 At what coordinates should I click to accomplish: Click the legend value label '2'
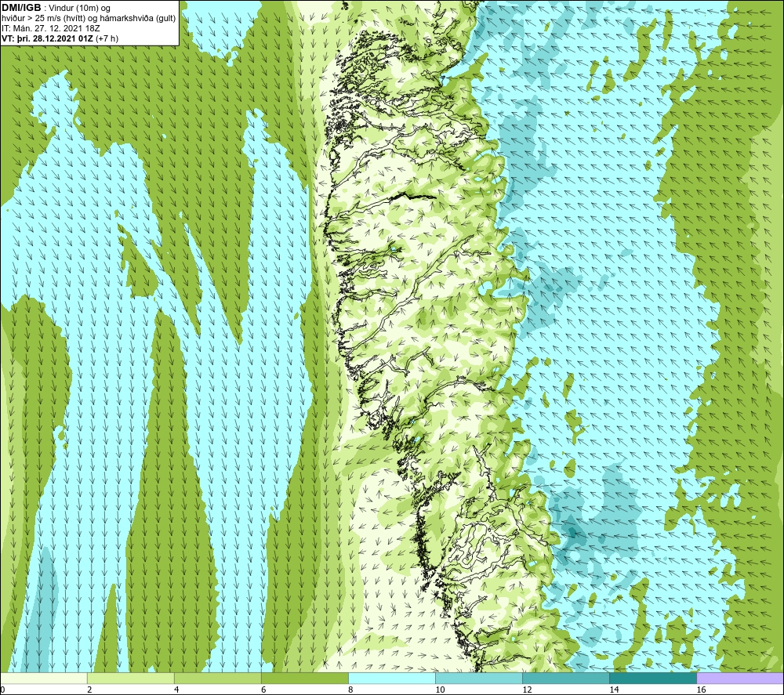pos(89,690)
